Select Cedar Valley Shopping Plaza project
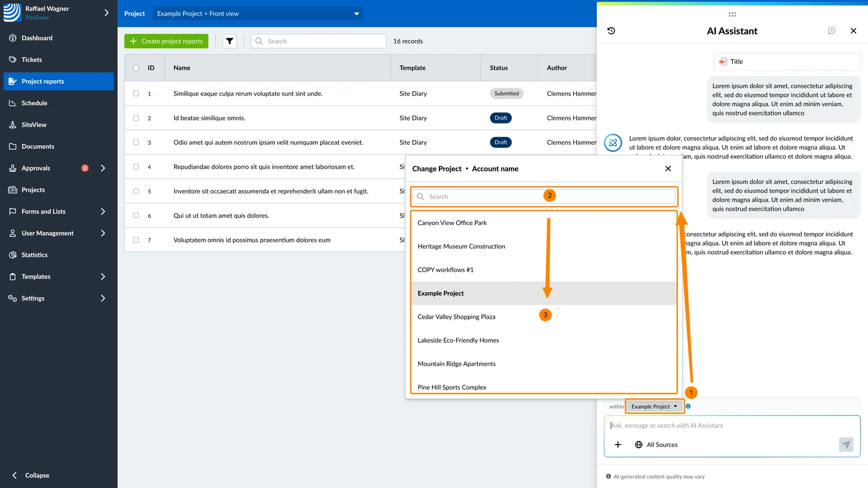 pos(544,317)
